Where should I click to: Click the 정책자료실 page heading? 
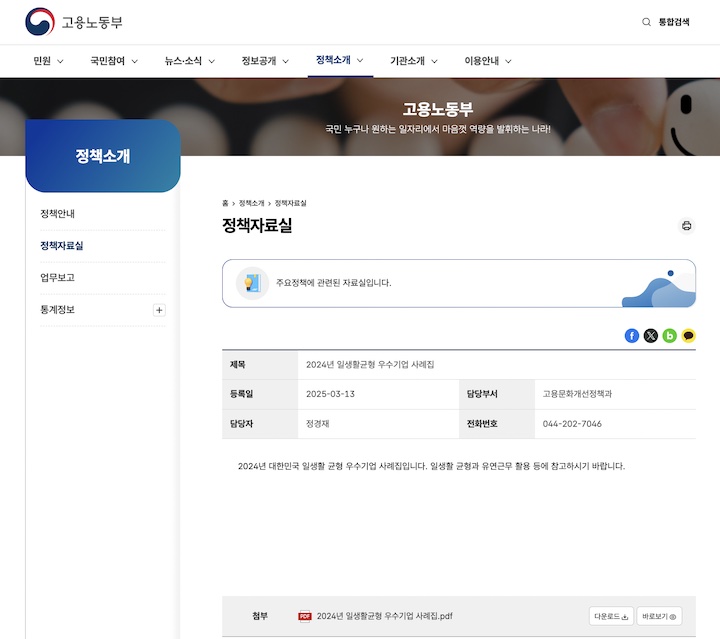click(257, 225)
